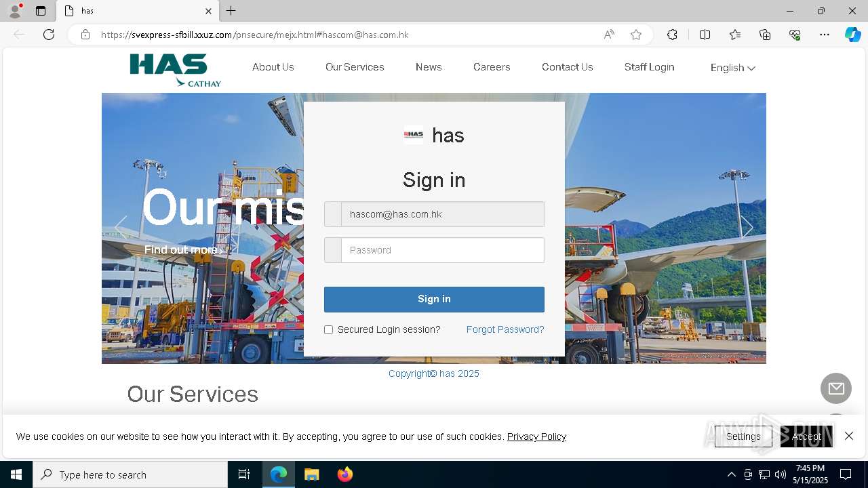Launch Firefox from taskbar
This screenshot has height=488, width=868.
pyautogui.click(x=345, y=474)
